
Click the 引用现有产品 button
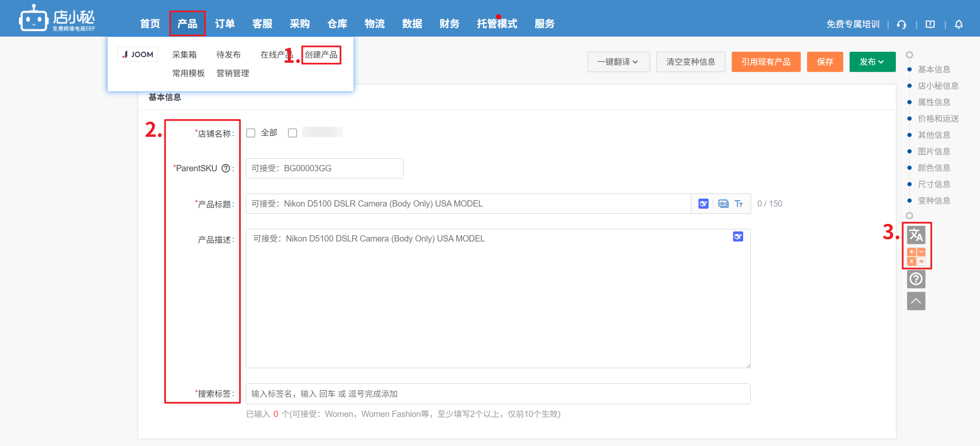click(766, 62)
